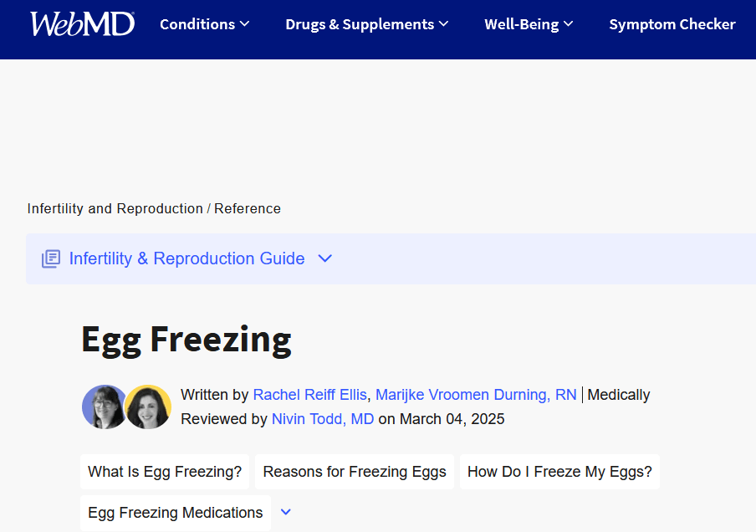The image size is (756, 532).
Task: Open the Symptom Checker menu item
Action: [672, 24]
